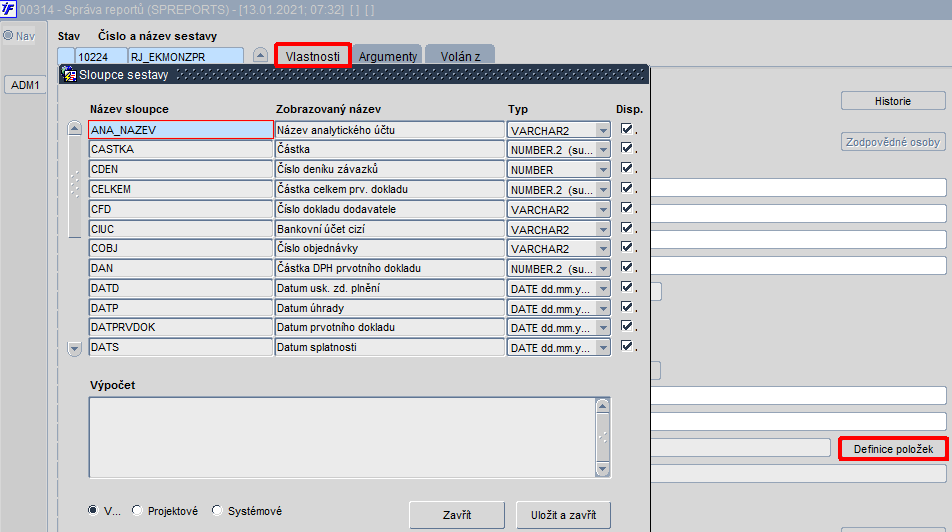Open Typ dropdown for CASTKA row
Image resolution: width=952 pixels, height=532 pixels.
602,150
